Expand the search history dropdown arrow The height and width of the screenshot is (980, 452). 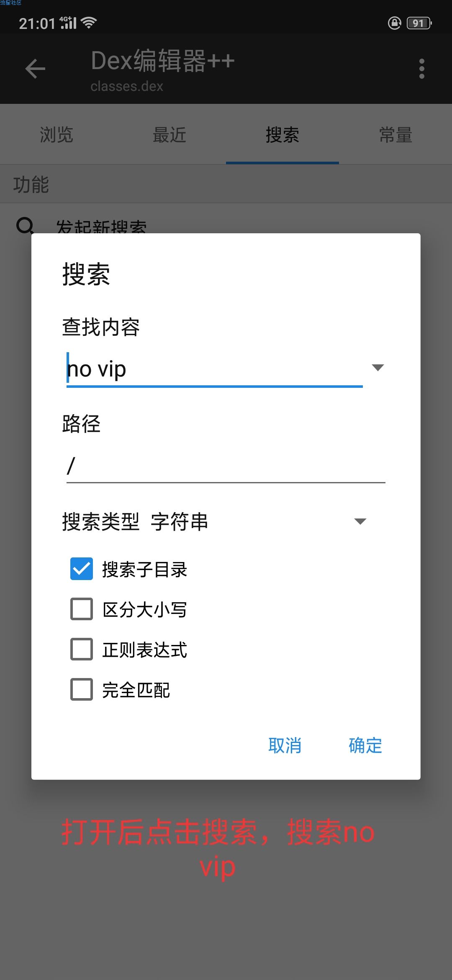[x=378, y=368]
